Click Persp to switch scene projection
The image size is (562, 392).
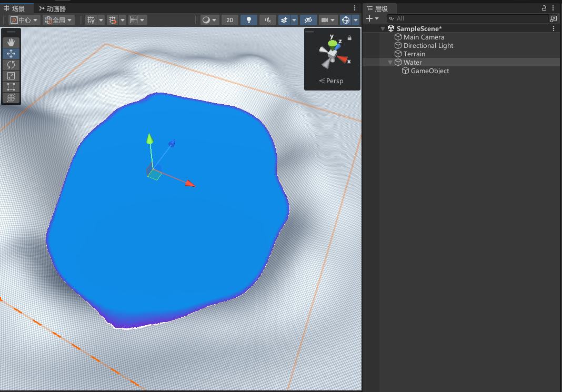332,81
